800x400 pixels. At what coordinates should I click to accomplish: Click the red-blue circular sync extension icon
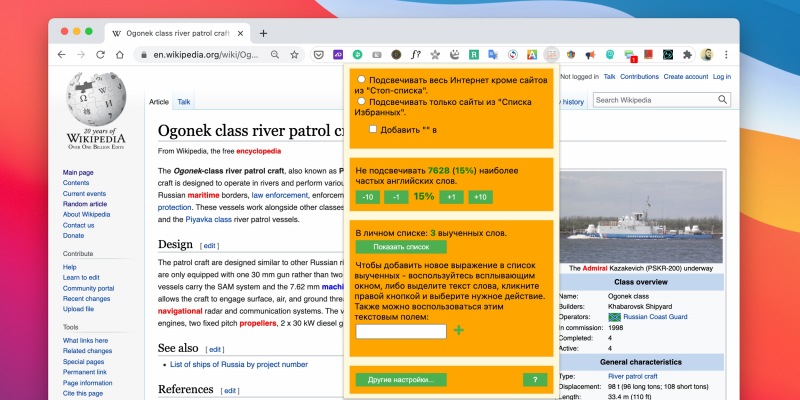tap(513, 55)
